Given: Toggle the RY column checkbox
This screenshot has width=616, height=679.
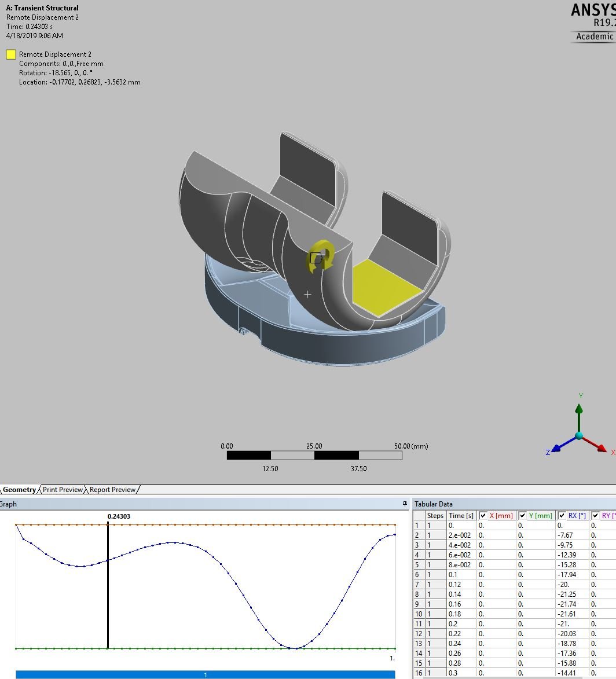Looking at the screenshot, I should [595, 515].
